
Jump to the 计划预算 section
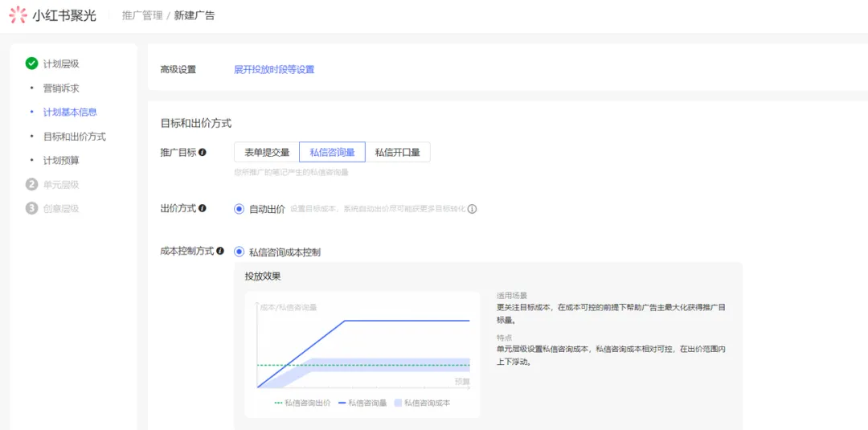point(61,161)
